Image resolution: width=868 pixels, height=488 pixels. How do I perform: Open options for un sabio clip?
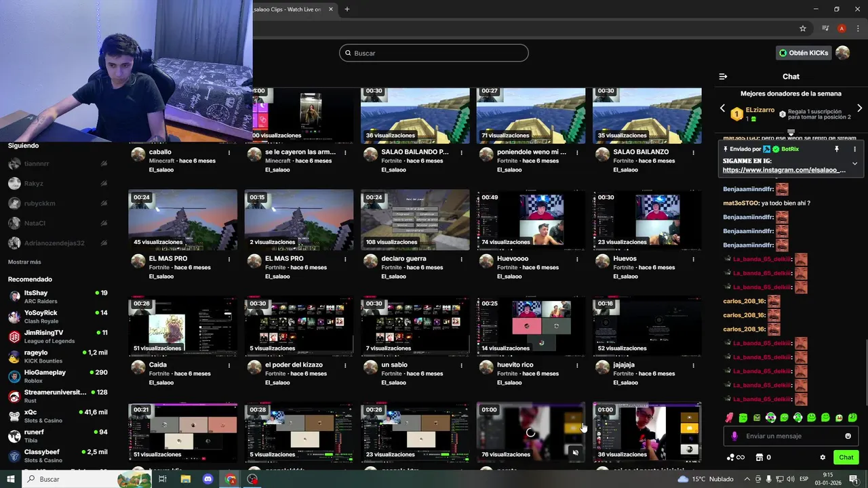click(x=461, y=365)
